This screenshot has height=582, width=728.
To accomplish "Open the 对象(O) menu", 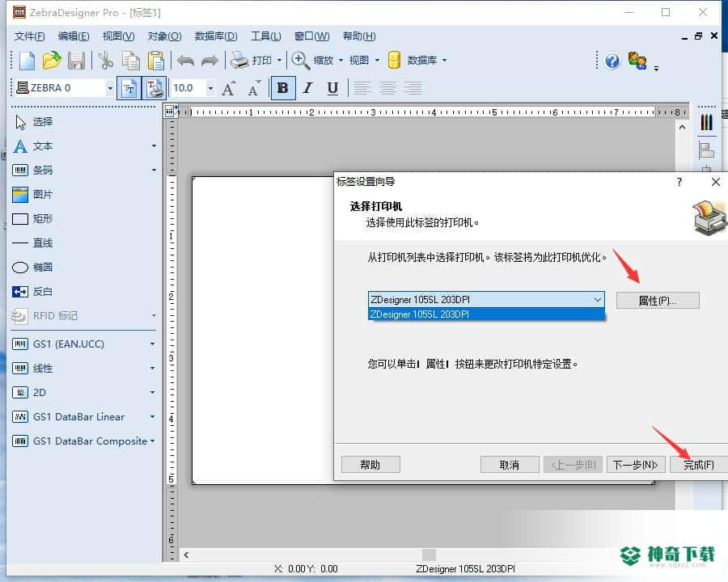I will (x=164, y=36).
